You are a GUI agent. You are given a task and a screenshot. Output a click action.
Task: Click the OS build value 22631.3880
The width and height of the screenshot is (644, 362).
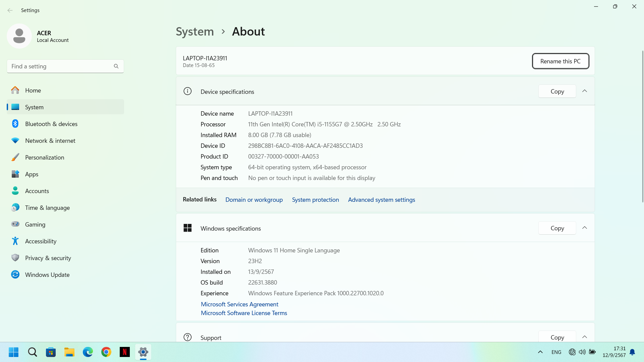[263, 282]
